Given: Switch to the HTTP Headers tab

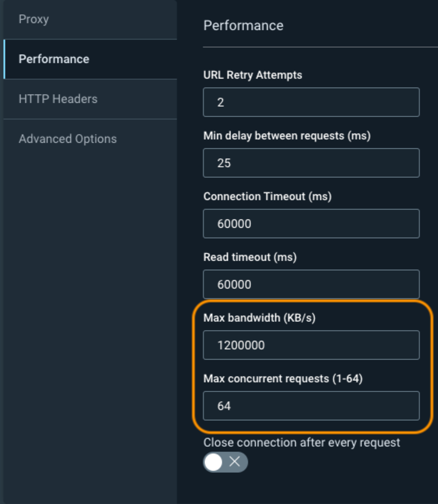Looking at the screenshot, I should pos(58,99).
